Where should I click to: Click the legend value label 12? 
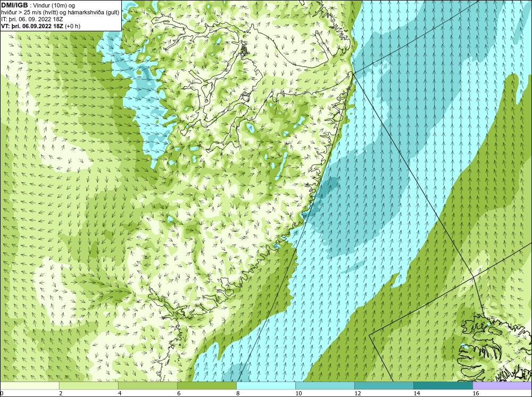[358, 393]
